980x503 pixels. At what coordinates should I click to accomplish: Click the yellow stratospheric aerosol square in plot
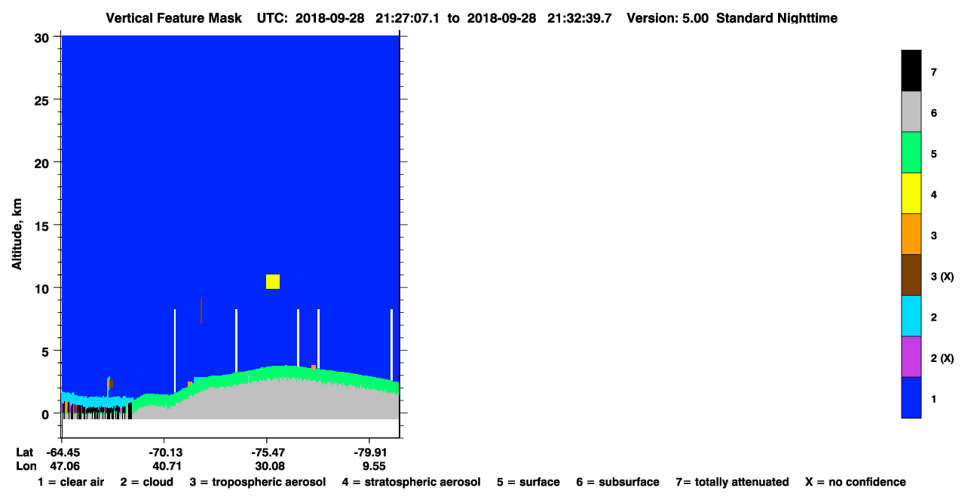[273, 281]
